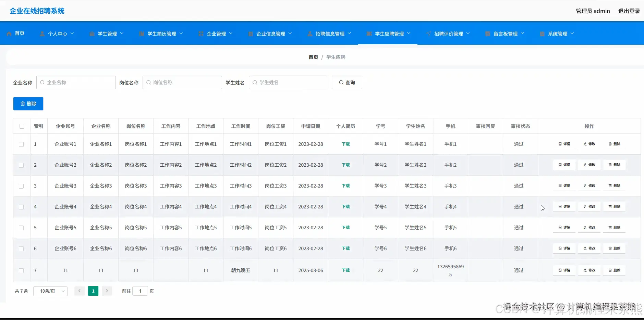
Task: Click the icon beside 学生应聘管理
Action: [x=369, y=34]
